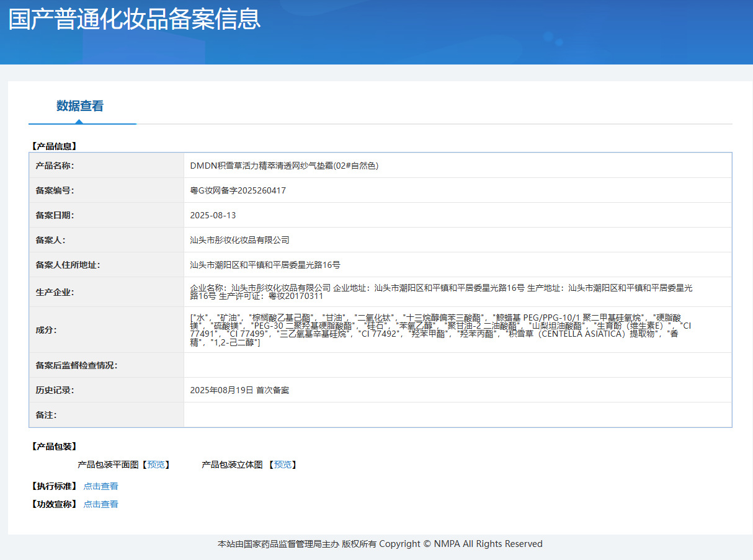
Task: Click the 【产品包装】 section heading
Action: pos(54,447)
